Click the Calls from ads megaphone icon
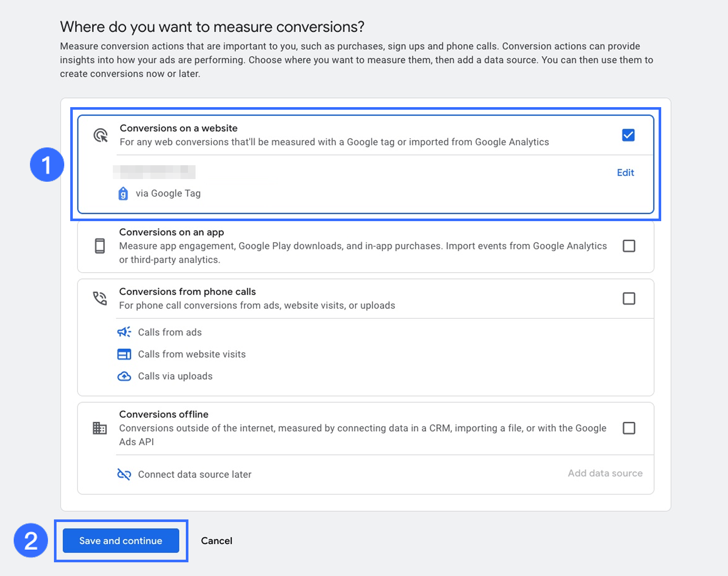This screenshot has width=728, height=576. [124, 332]
